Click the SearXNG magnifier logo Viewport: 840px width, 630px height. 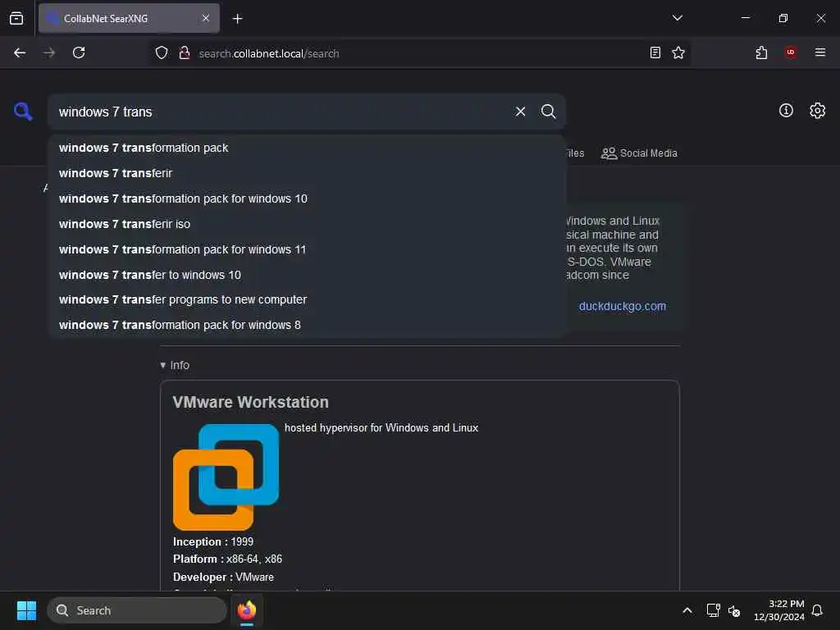(x=23, y=112)
